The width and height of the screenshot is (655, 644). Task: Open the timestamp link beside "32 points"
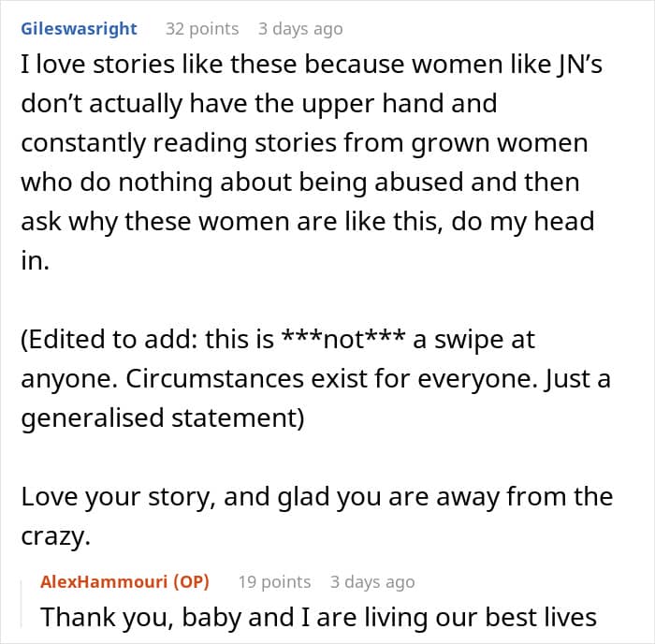[x=300, y=29]
